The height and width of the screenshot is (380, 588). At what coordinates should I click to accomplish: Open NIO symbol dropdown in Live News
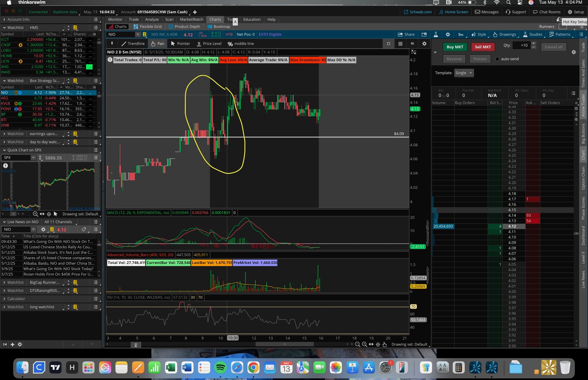point(33,229)
